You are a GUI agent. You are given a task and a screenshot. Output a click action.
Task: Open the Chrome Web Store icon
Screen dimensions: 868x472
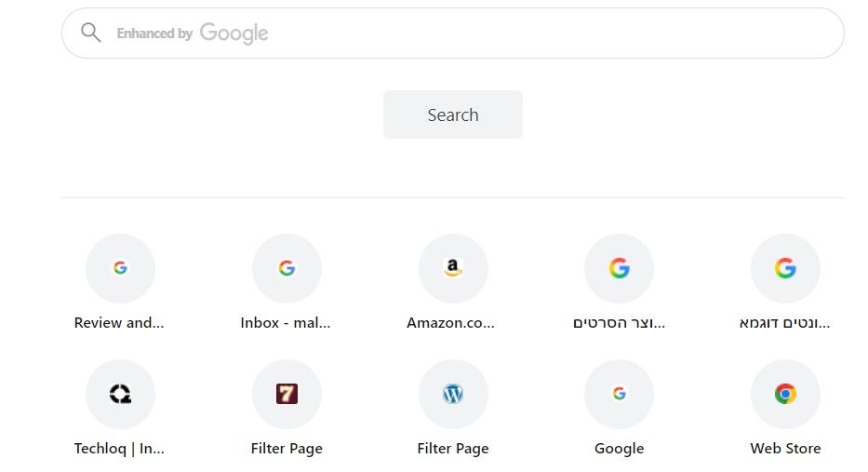[x=785, y=394]
